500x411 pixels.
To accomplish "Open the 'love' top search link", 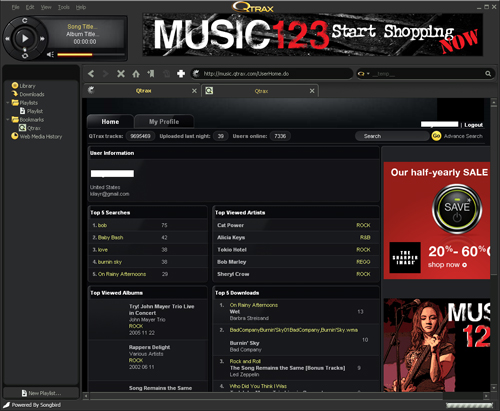I will tap(103, 250).
